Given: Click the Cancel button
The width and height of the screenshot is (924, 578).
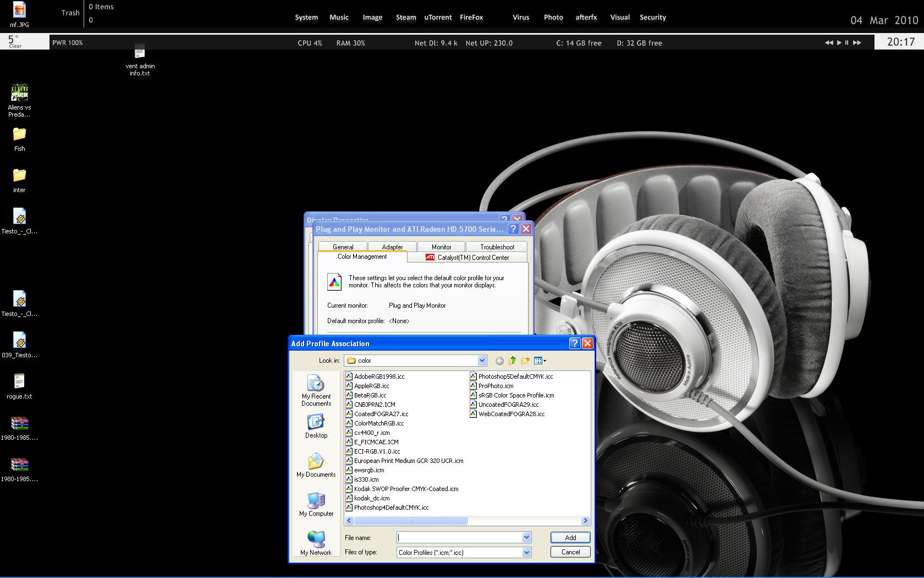Looking at the screenshot, I should pos(570,552).
